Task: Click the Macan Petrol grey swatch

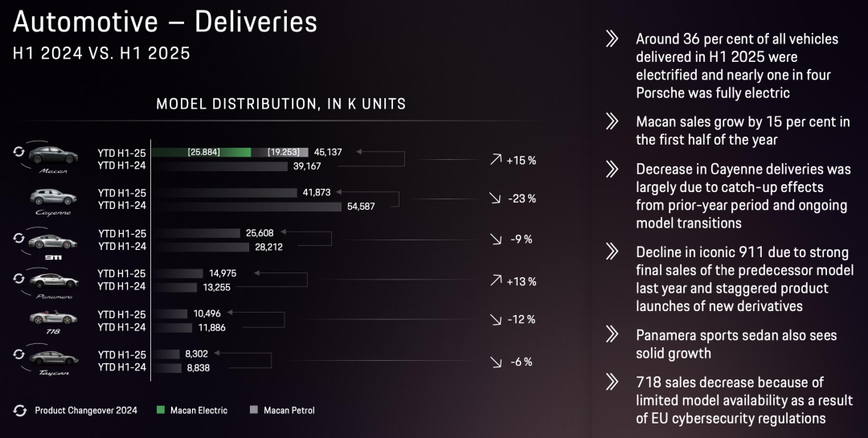Action: (x=253, y=411)
